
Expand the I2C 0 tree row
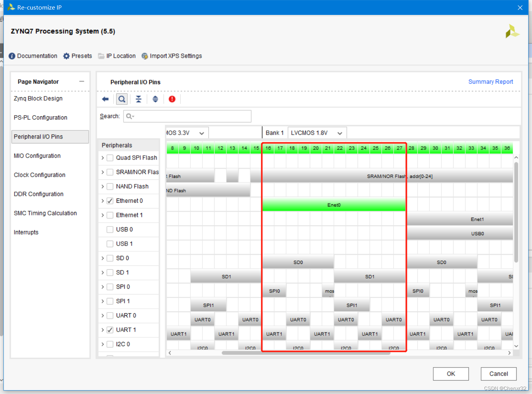point(102,344)
